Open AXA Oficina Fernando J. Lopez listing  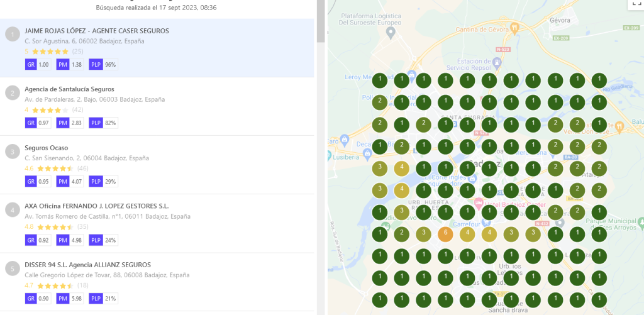tap(97, 206)
